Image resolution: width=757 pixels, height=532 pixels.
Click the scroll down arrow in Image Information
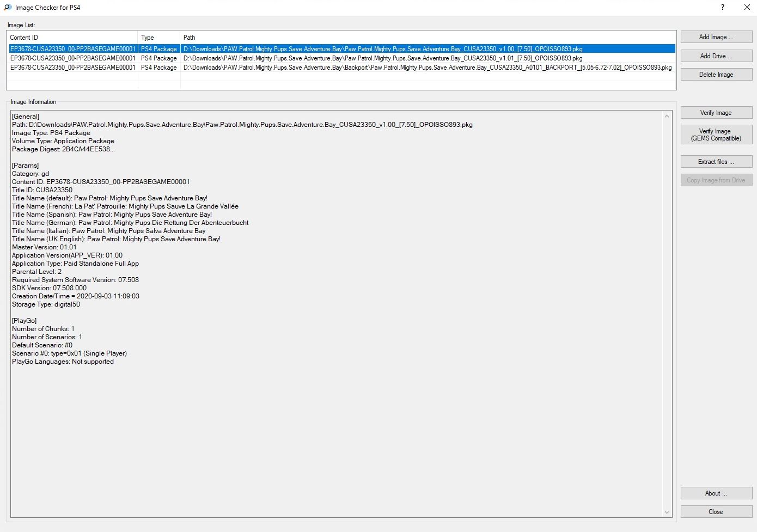pyautogui.click(x=667, y=512)
